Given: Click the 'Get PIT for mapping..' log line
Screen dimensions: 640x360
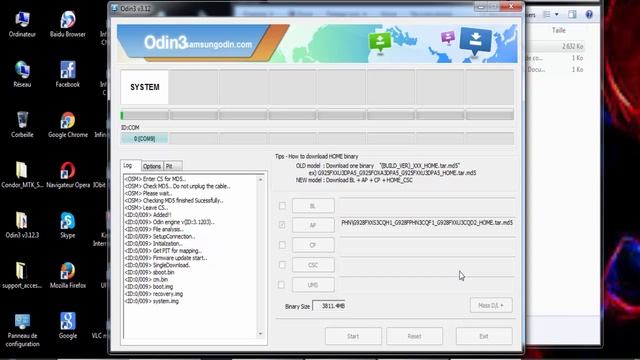Looking at the screenshot, I should pos(163,251).
